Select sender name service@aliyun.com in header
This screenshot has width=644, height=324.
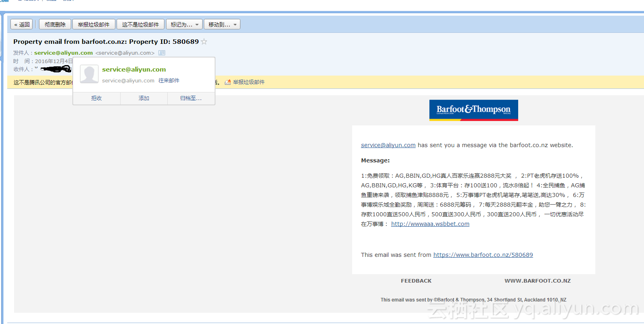pyautogui.click(x=64, y=53)
